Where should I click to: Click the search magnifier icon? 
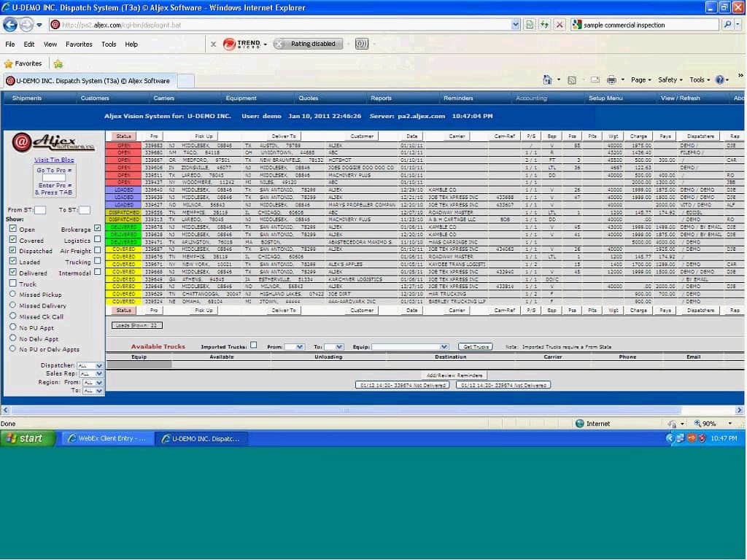point(727,24)
